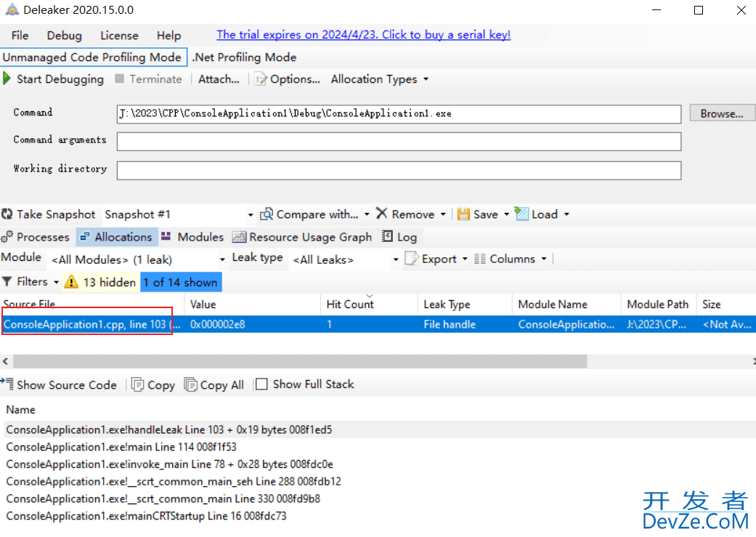Viewport: 756px width, 537px height.
Task: Click the Export document icon
Action: 411,259
